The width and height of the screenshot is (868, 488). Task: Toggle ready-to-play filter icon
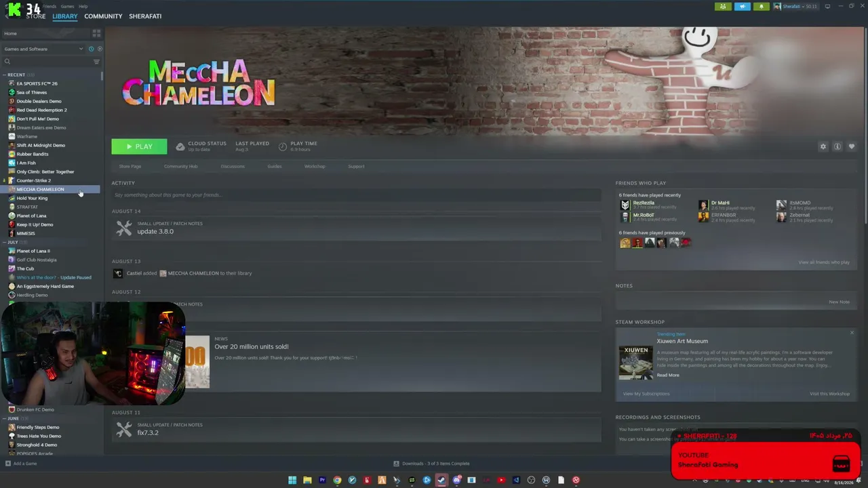tap(100, 49)
